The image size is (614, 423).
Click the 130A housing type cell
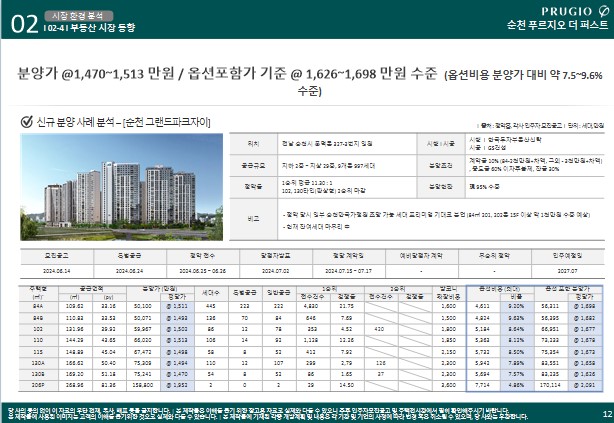click(x=38, y=363)
